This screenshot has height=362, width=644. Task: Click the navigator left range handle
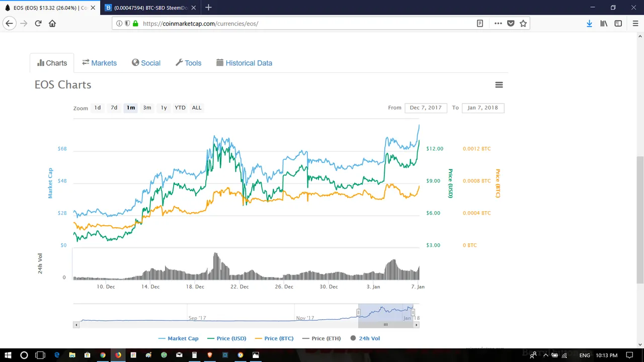tap(359, 313)
